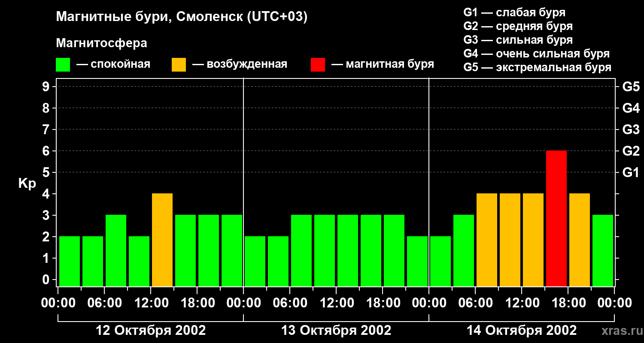Click the '— возбужденная' legend label
Image resolution: width=644 pixels, height=343 pixels.
(x=240, y=65)
